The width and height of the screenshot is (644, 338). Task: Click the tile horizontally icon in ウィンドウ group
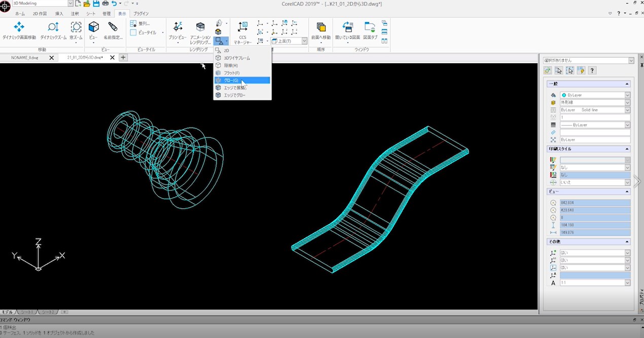click(x=384, y=32)
